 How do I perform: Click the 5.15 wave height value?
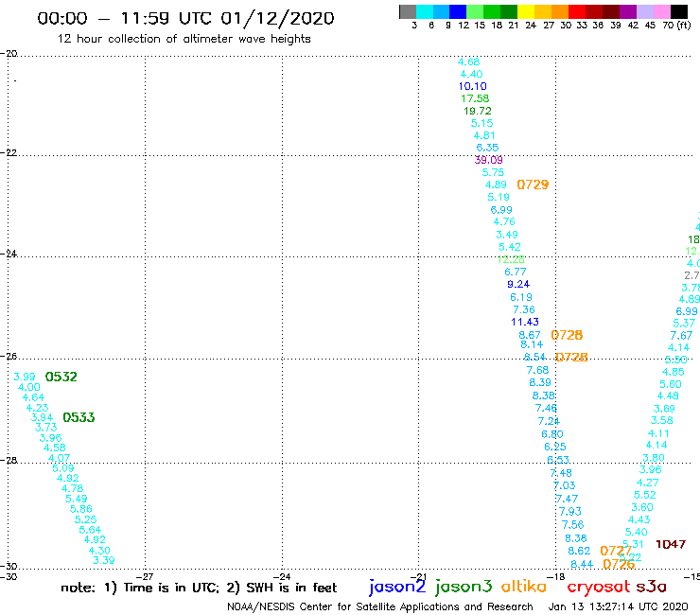tap(481, 123)
